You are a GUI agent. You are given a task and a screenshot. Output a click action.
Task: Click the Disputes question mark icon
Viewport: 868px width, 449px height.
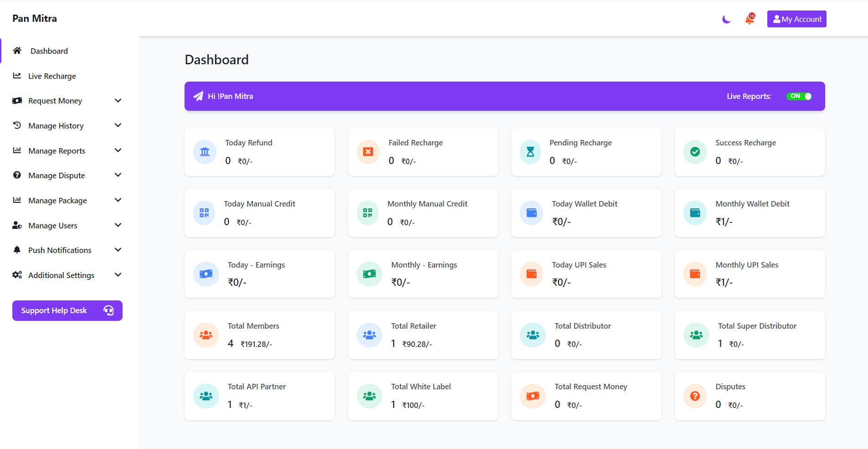point(695,396)
